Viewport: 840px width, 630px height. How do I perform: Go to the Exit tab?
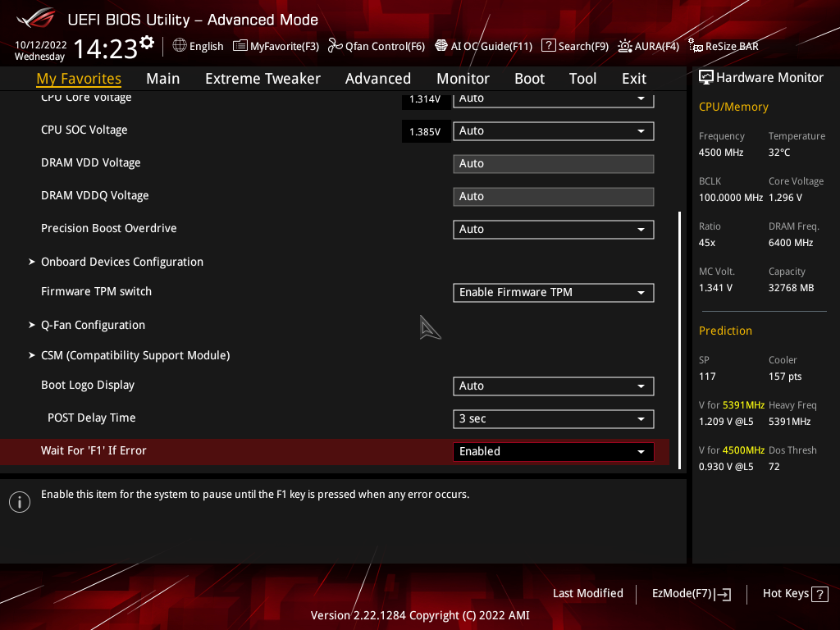click(634, 79)
